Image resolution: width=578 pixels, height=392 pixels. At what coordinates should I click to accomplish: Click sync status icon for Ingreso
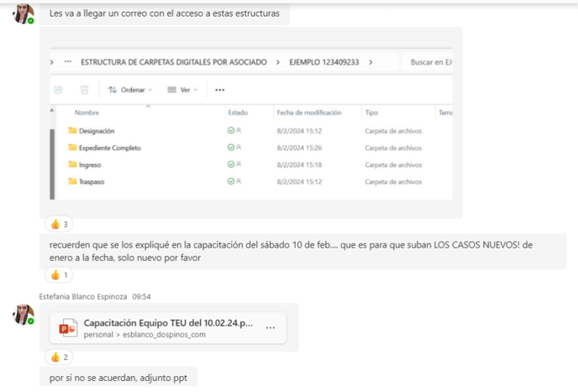(x=231, y=165)
